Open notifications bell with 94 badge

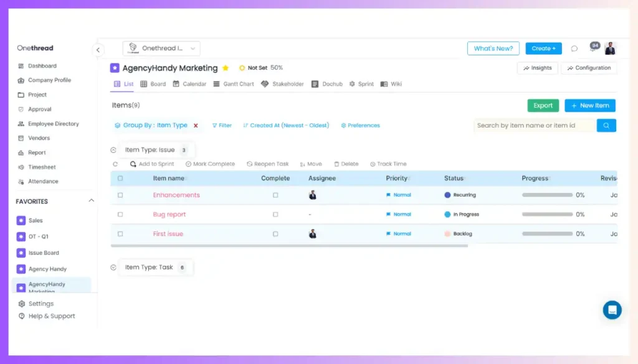pos(594,47)
